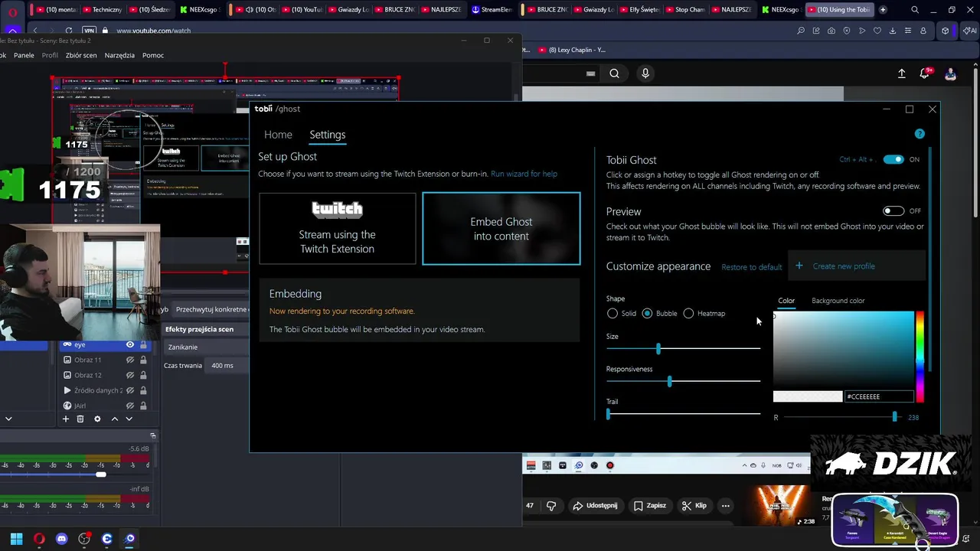Open the Zbiór scen menu in OBS
Viewport: 980px width, 551px height.
coord(81,55)
